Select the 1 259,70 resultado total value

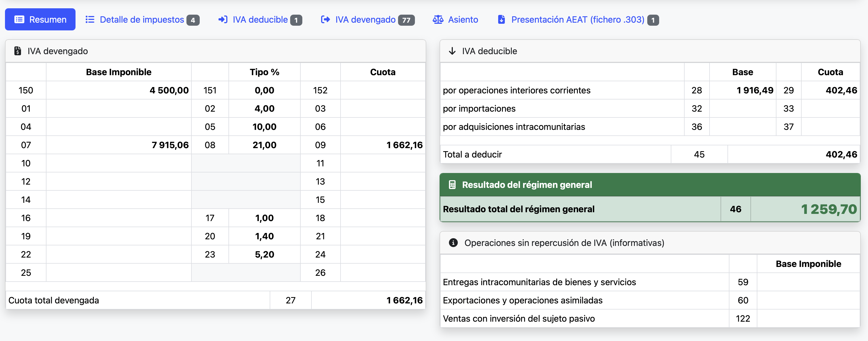(x=828, y=209)
